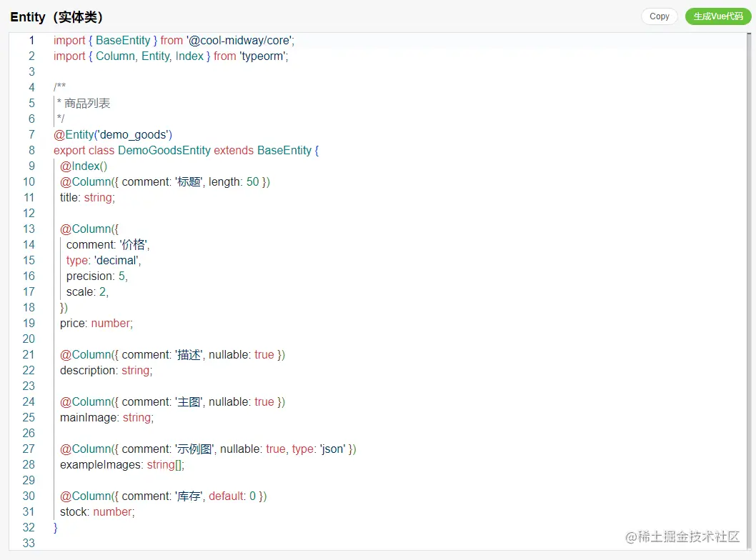Click DemoGoodsEntity class name
Screen dimensions: 756x560
pyautogui.click(x=164, y=151)
